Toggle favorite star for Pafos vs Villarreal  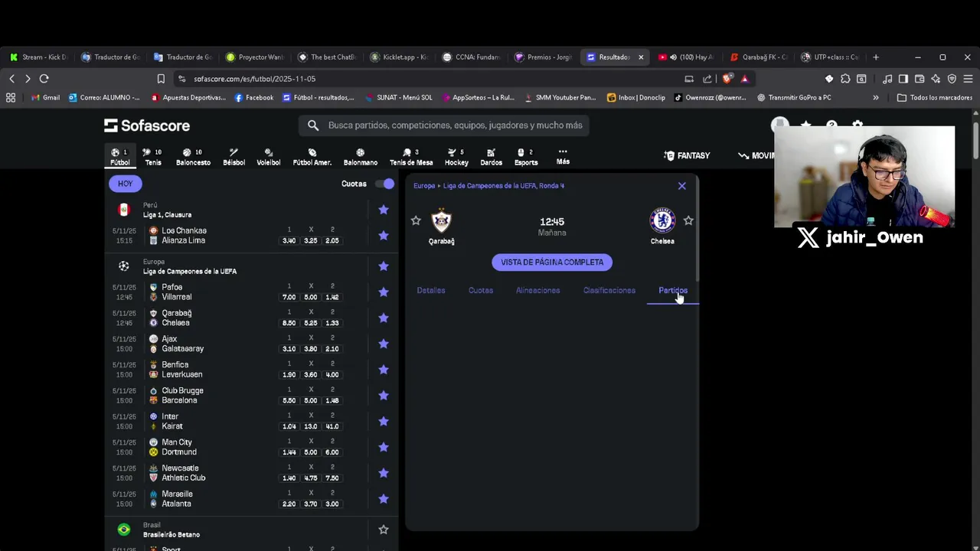point(384,292)
